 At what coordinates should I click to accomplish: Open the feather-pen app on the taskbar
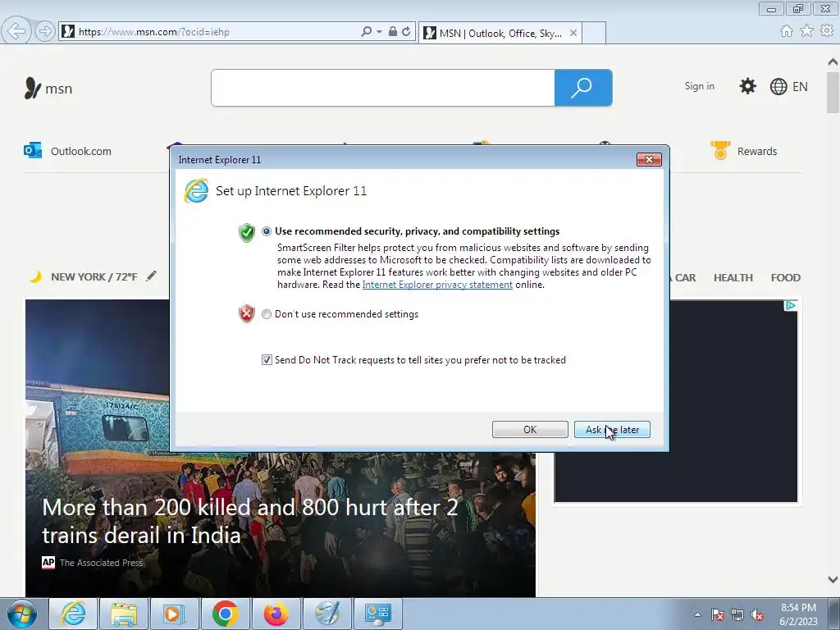pyautogui.click(x=326, y=614)
